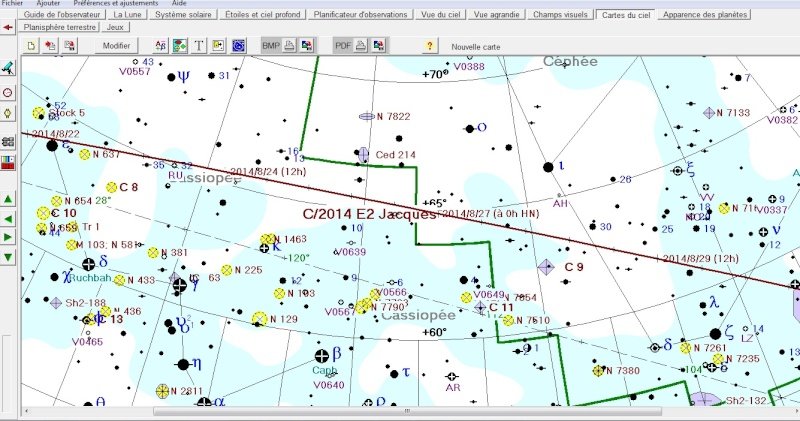Open the Ajouter menu
The image size is (800, 421).
(48, 3)
